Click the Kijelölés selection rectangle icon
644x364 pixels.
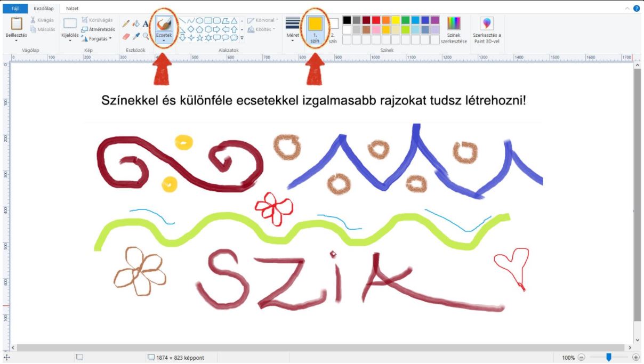[70, 23]
